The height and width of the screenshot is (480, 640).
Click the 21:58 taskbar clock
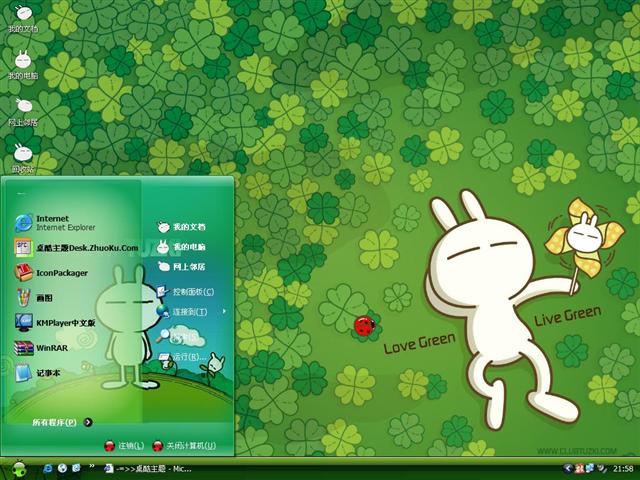coord(623,469)
